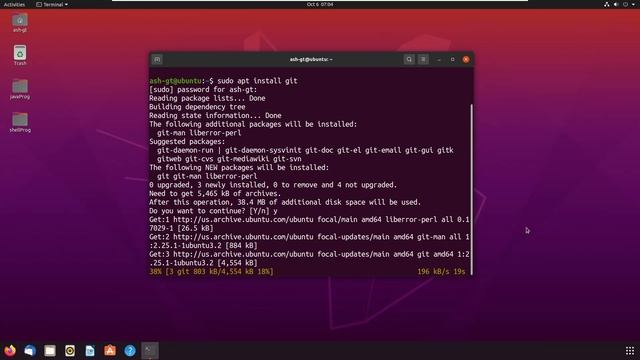Open Firefox from the dock

(10, 351)
